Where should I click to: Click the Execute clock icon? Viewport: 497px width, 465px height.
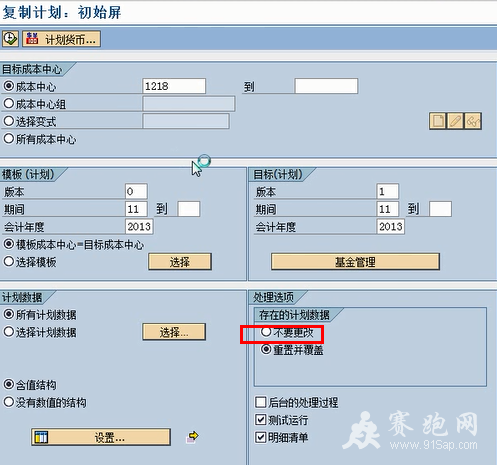click(10, 39)
